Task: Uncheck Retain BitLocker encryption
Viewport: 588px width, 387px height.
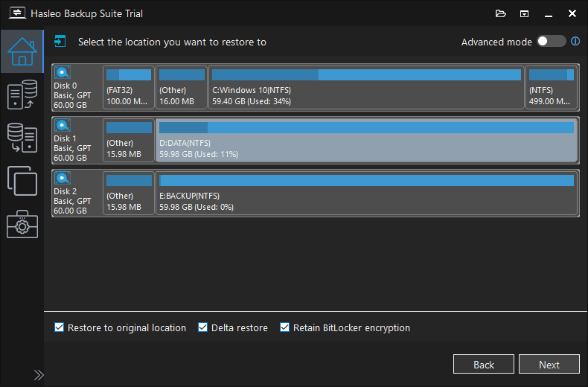Action: [x=284, y=327]
